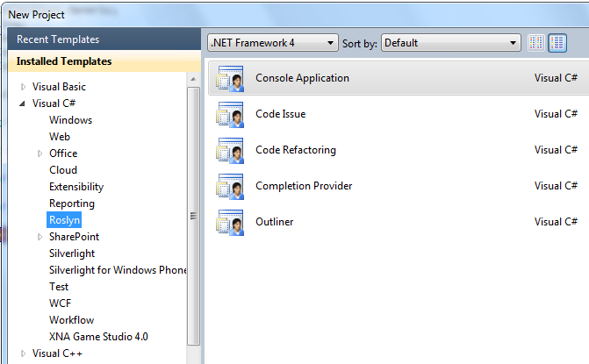The height and width of the screenshot is (364, 589).
Task: Collapse the Visual C# node
Action: pos(23,103)
